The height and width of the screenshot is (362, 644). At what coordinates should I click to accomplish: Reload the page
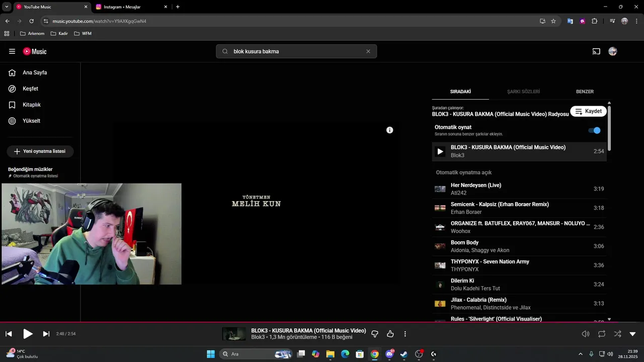pos(32,21)
